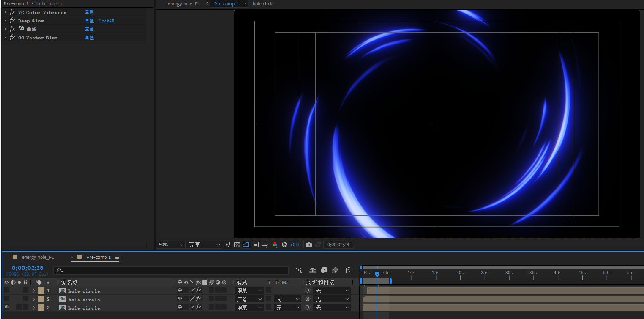Viewport: 644px width, 319px height.
Task: Switch to the energy hole_FL timeline tab
Action: point(38,257)
